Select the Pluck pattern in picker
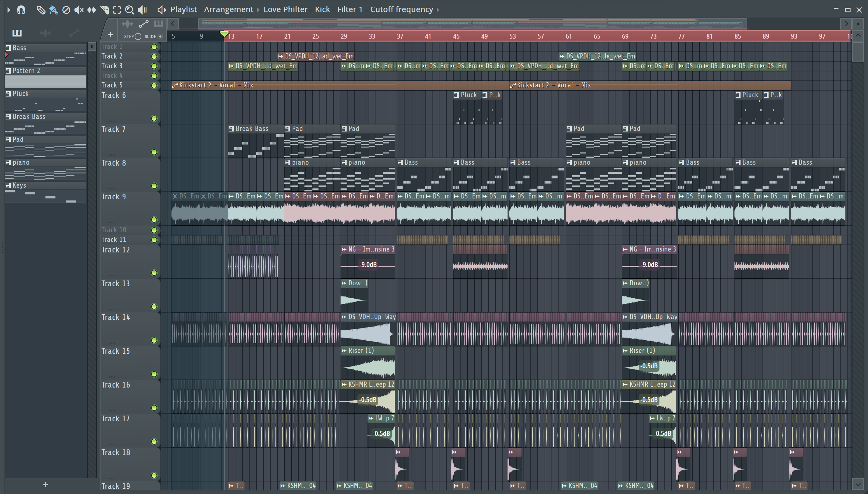This screenshot has width=868, height=494. [46, 100]
